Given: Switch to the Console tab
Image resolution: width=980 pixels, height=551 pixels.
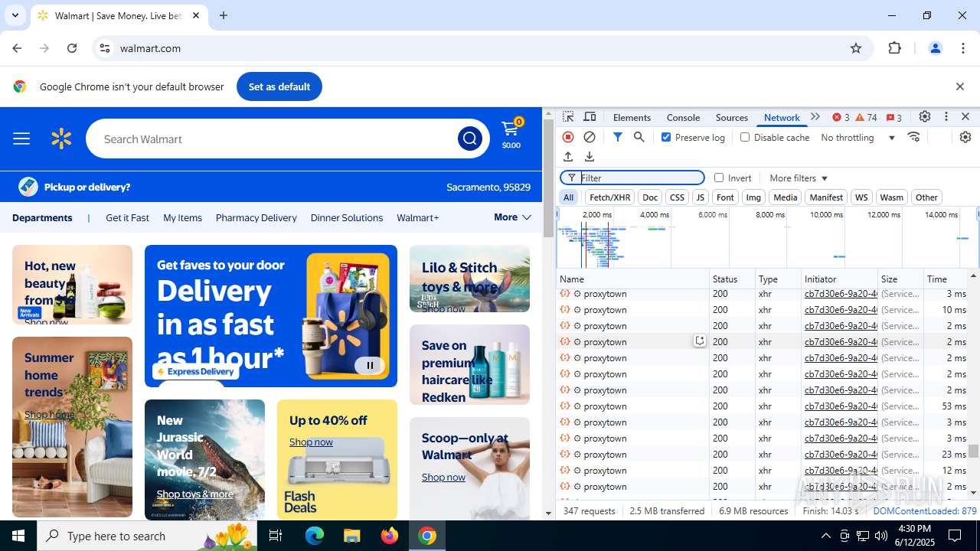Looking at the screenshot, I should (683, 117).
